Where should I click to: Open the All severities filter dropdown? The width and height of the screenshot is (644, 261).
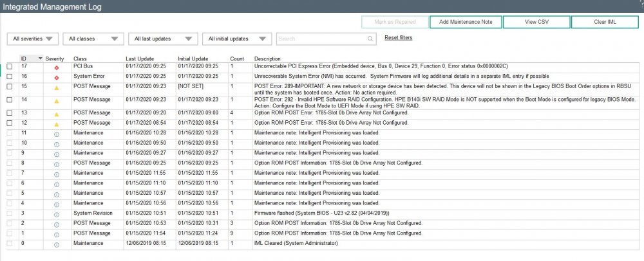[x=33, y=39]
